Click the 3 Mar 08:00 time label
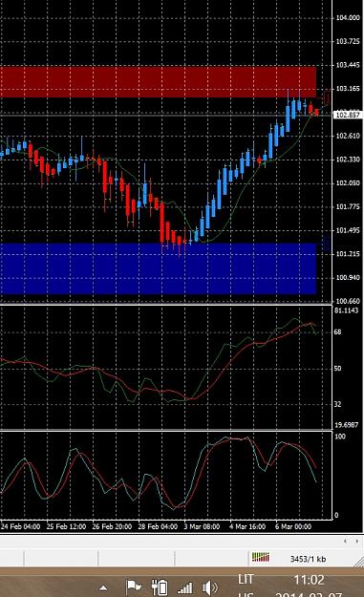The image size is (364, 597). coord(203,526)
